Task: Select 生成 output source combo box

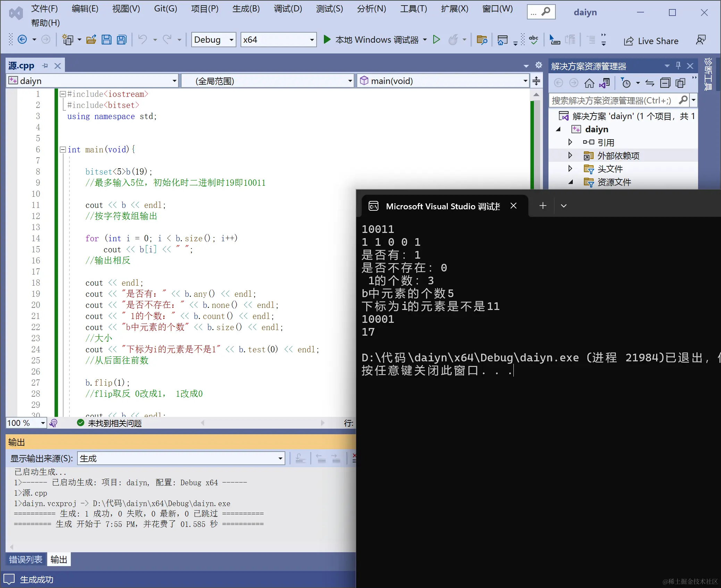Action: 181,459
